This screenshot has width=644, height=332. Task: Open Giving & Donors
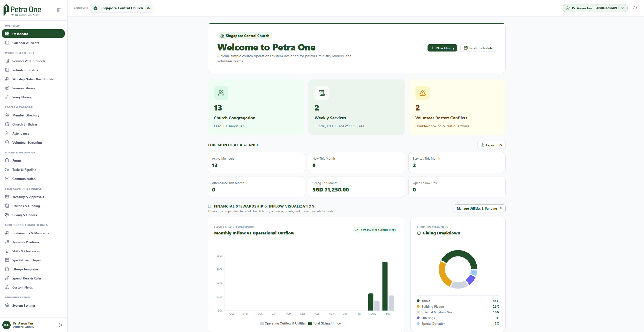point(33,215)
